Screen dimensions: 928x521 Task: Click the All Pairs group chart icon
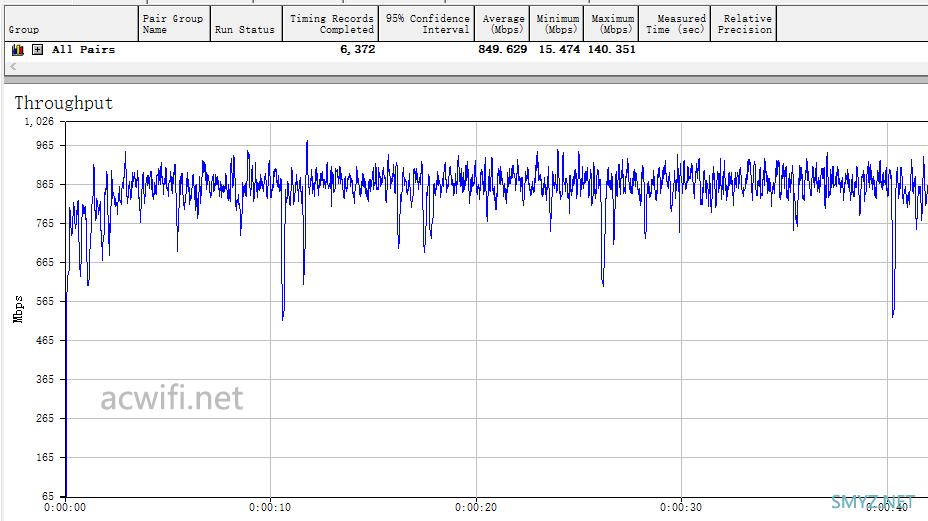(x=17, y=49)
